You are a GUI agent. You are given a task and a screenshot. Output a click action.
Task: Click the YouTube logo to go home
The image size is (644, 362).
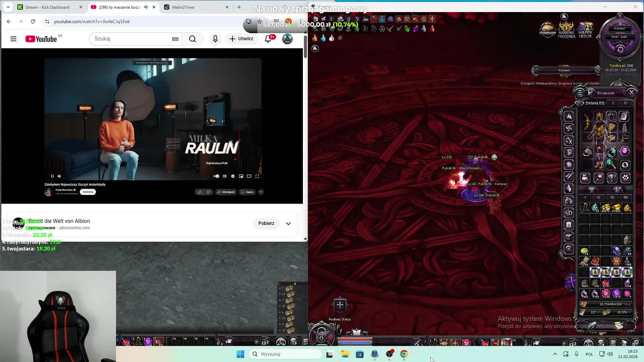click(x=41, y=39)
